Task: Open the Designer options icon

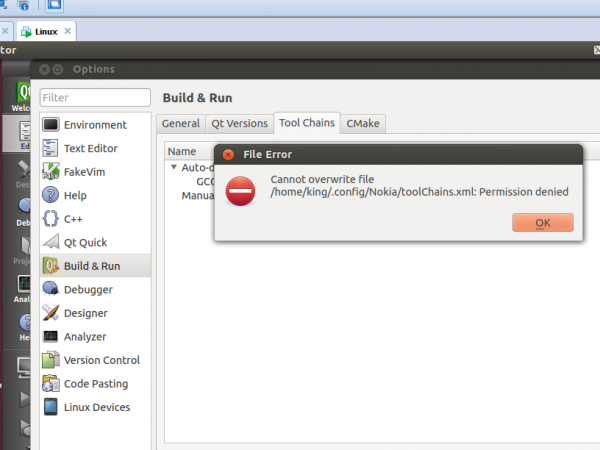Action: click(51, 313)
